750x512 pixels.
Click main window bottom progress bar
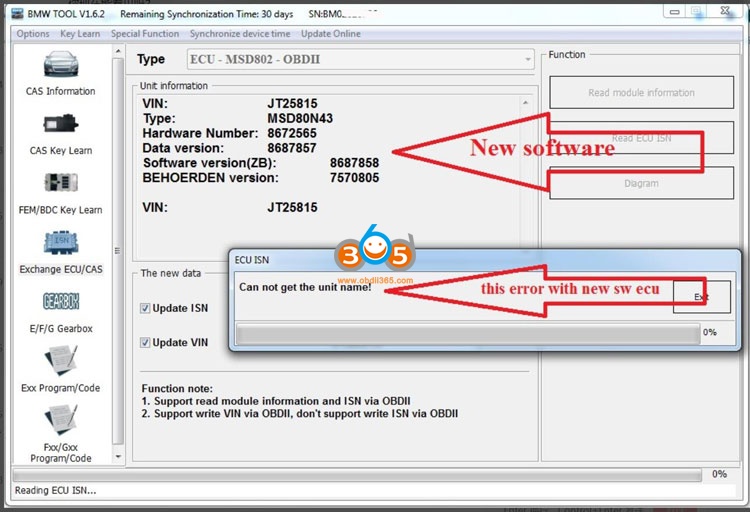point(357,475)
